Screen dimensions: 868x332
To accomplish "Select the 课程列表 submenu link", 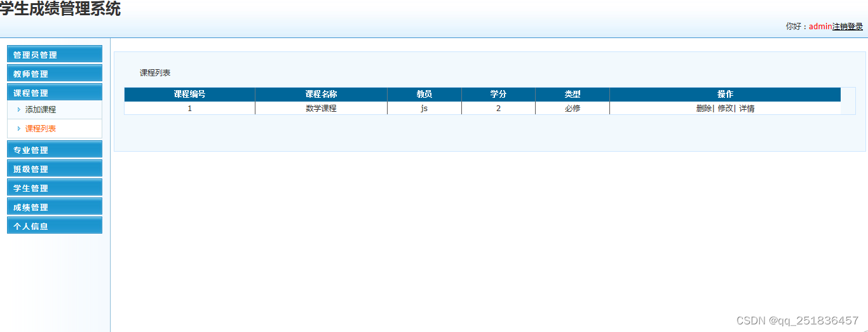I will click(41, 128).
